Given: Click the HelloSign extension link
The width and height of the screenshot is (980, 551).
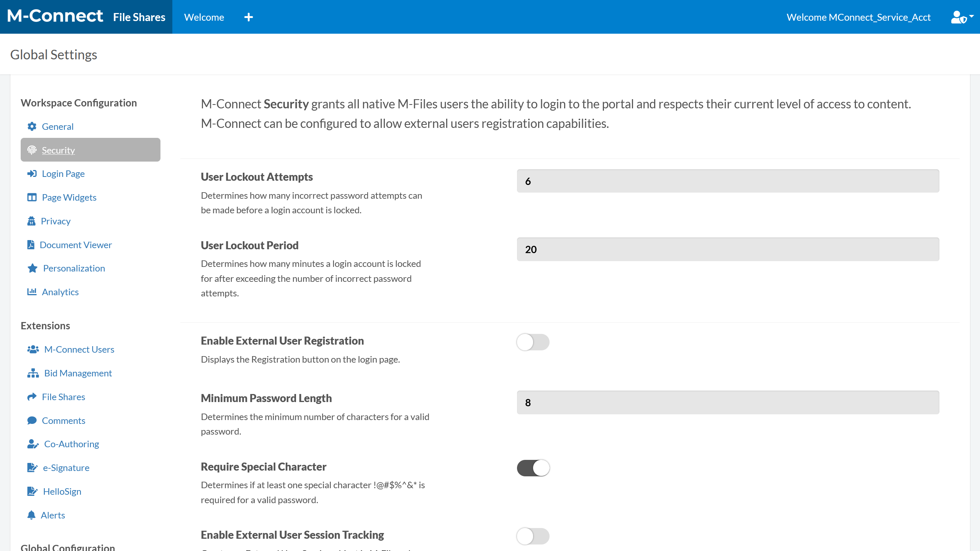Looking at the screenshot, I should coord(62,491).
